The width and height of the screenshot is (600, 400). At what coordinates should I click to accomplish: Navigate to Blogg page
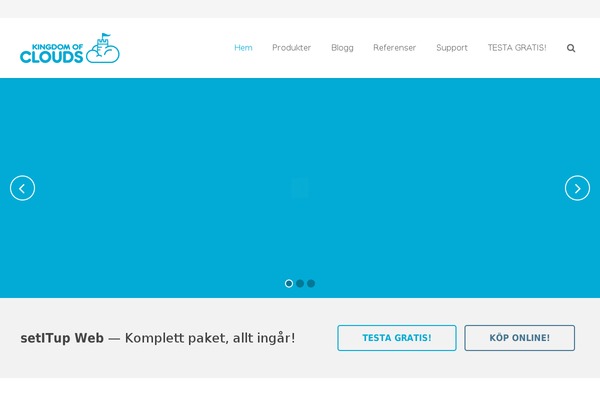click(342, 48)
